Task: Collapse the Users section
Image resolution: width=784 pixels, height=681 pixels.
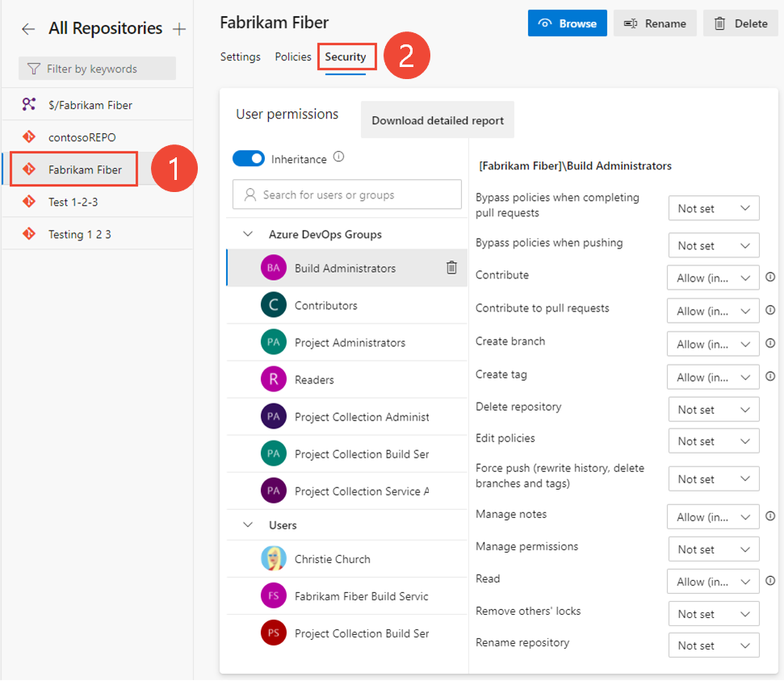Action: pyautogui.click(x=248, y=524)
